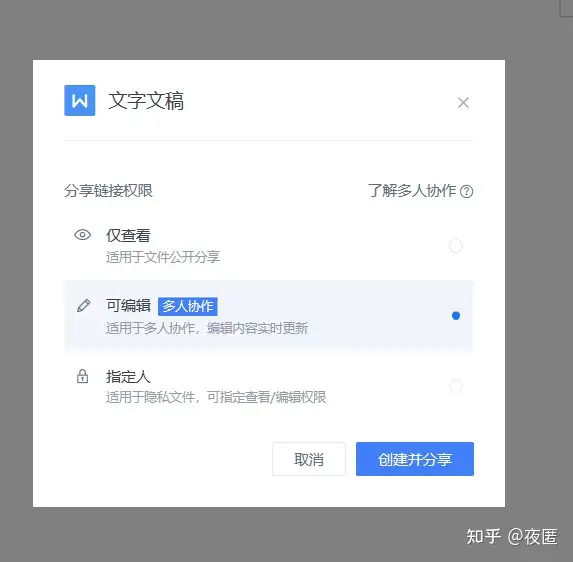Viewport: 573px width, 562px height.
Task: Click the blue W document icon
Action: 80,100
